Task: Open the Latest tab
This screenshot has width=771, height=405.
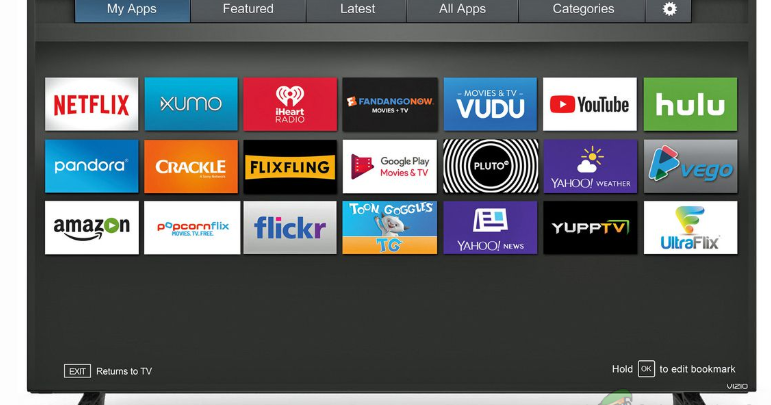Action: click(x=357, y=10)
